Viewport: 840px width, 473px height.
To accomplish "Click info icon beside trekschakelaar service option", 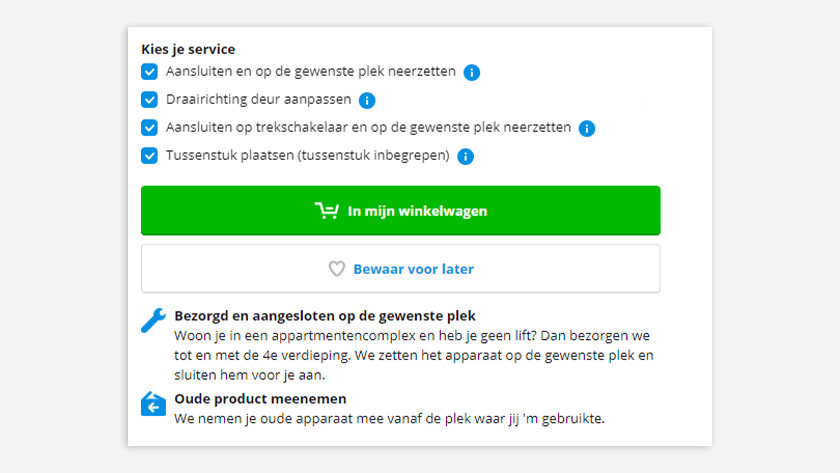I will pyautogui.click(x=587, y=129).
